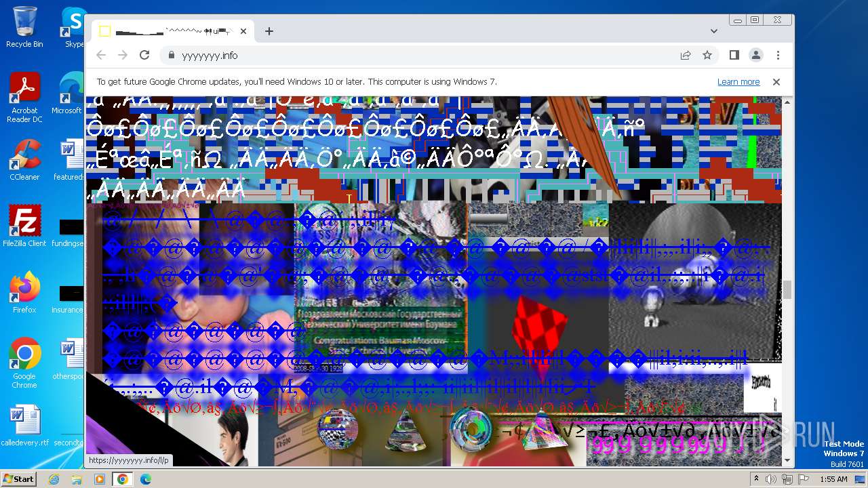Viewport: 868px width, 488px height.
Task: Open Edge from the taskbar
Action: tap(145, 479)
